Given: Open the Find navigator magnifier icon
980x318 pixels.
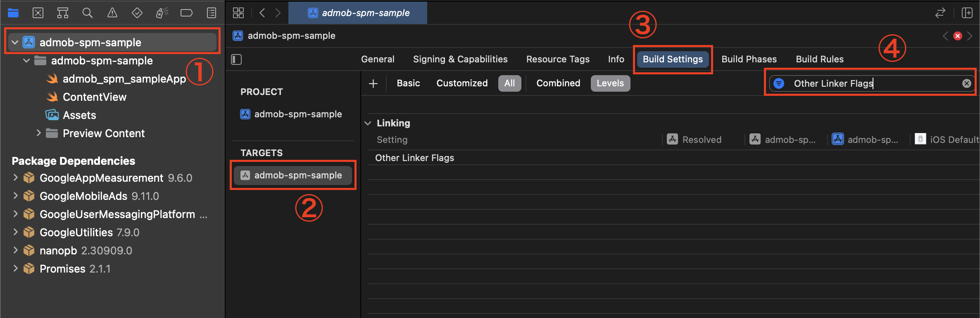Looking at the screenshot, I should click(87, 13).
